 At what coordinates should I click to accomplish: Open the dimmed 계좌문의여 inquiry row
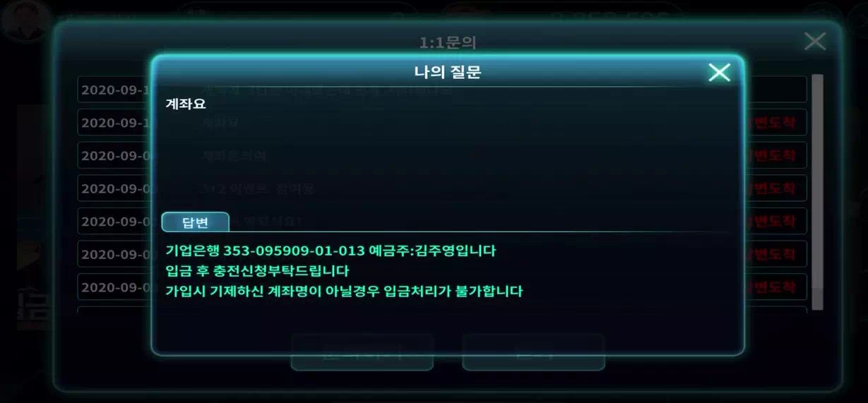click(x=442, y=155)
